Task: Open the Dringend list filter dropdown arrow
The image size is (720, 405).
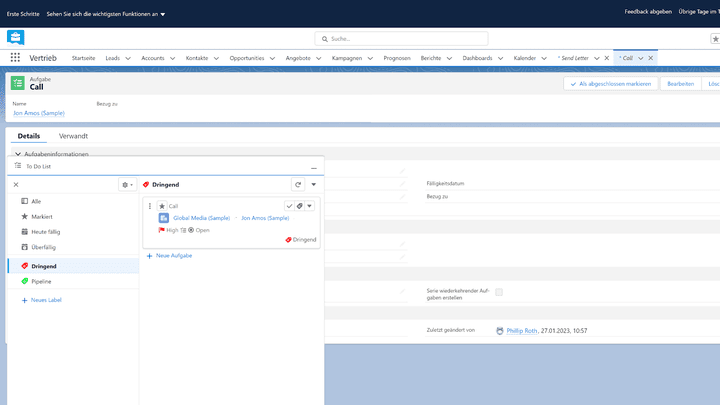Action: point(313,185)
